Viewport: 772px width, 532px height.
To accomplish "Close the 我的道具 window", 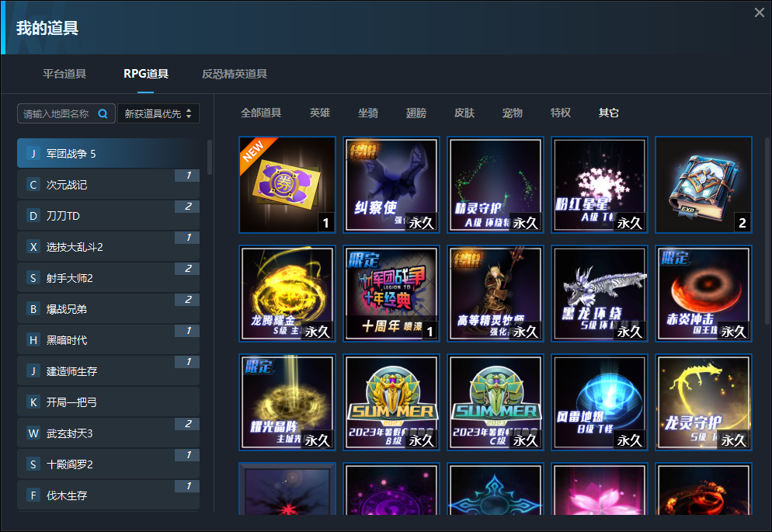I will click(760, 12).
